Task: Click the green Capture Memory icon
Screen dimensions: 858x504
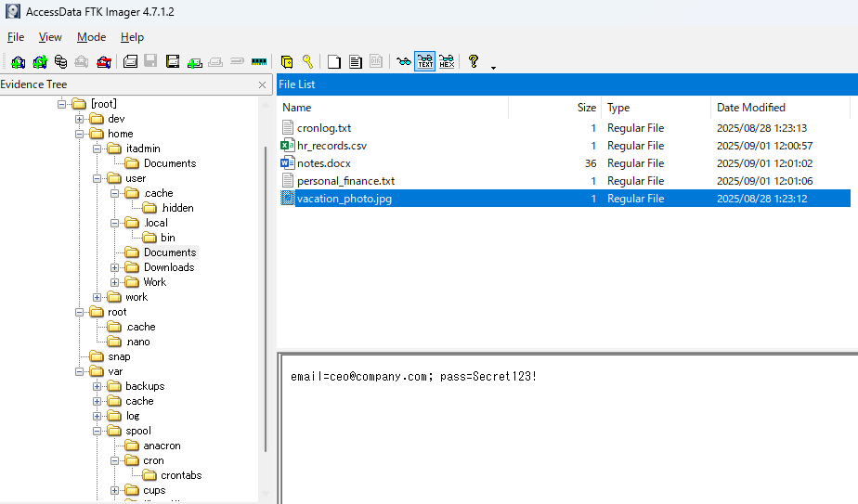Action: click(x=259, y=62)
